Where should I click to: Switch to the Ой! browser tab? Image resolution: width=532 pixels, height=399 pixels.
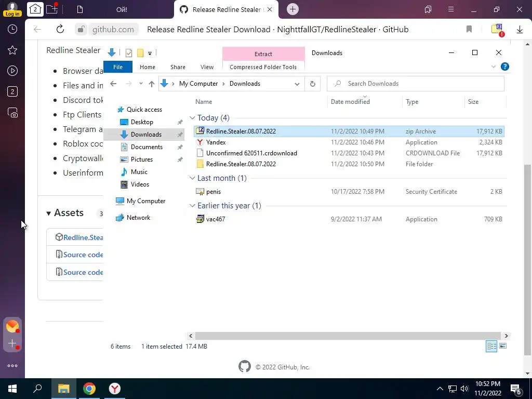(122, 9)
